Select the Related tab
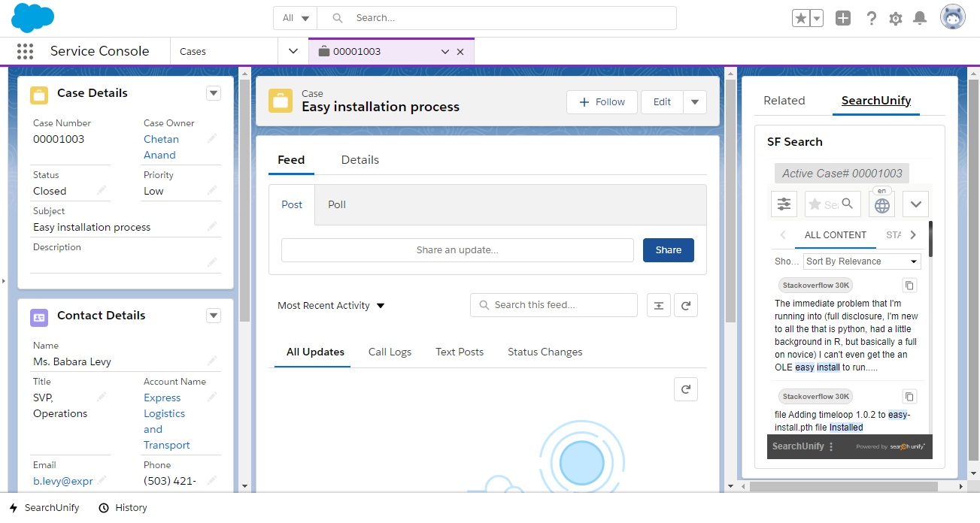The width and height of the screenshot is (980, 523). pyautogui.click(x=784, y=101)
